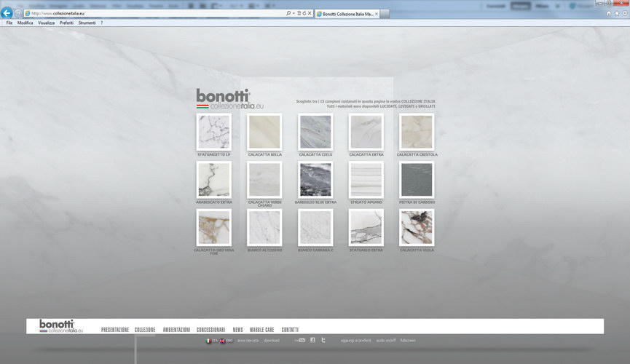Open the File menu
The image size is (630, 364).
[x=9, y=23]
